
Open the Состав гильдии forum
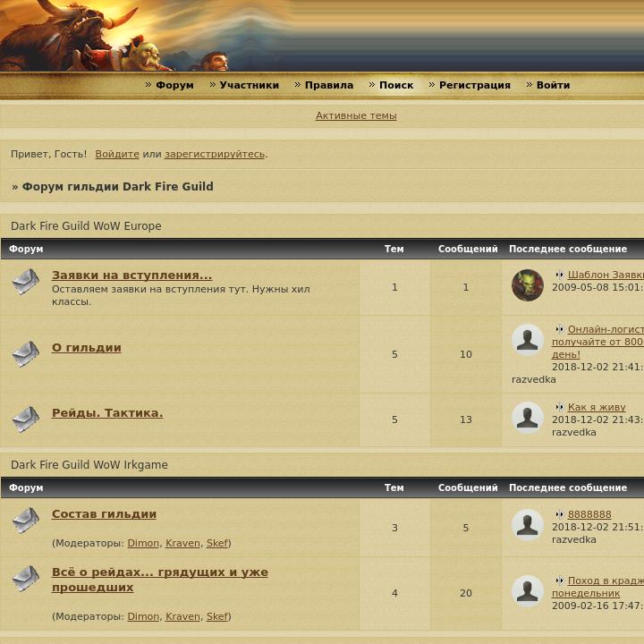[104, 513]
